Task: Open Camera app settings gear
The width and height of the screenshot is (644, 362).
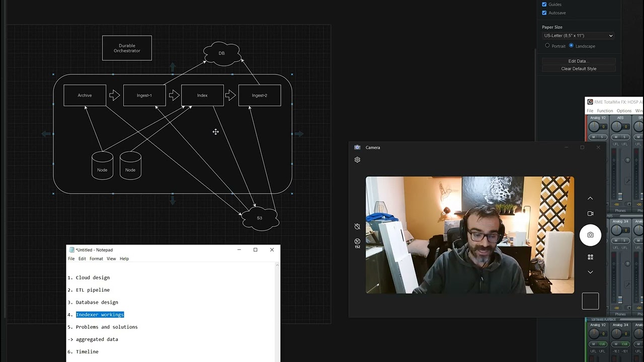Action: [357, 160]
